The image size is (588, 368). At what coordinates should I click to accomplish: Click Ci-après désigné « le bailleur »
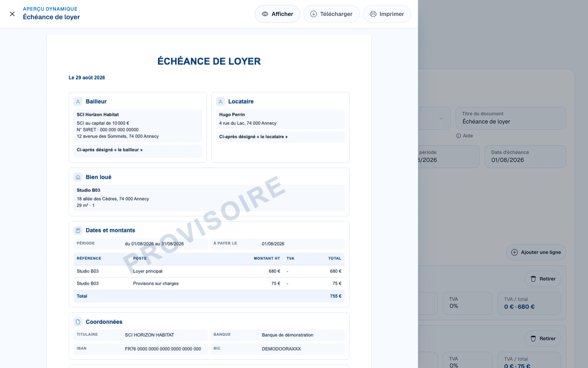pos(110,150)
